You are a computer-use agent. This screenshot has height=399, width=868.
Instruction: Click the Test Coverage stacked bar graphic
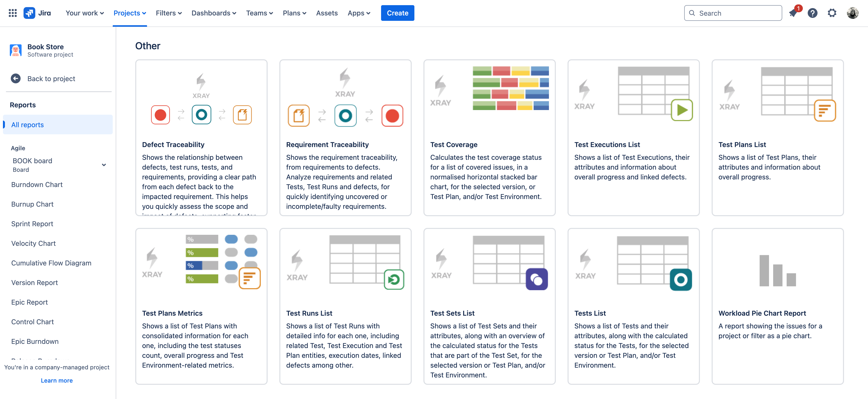point(510,88)
